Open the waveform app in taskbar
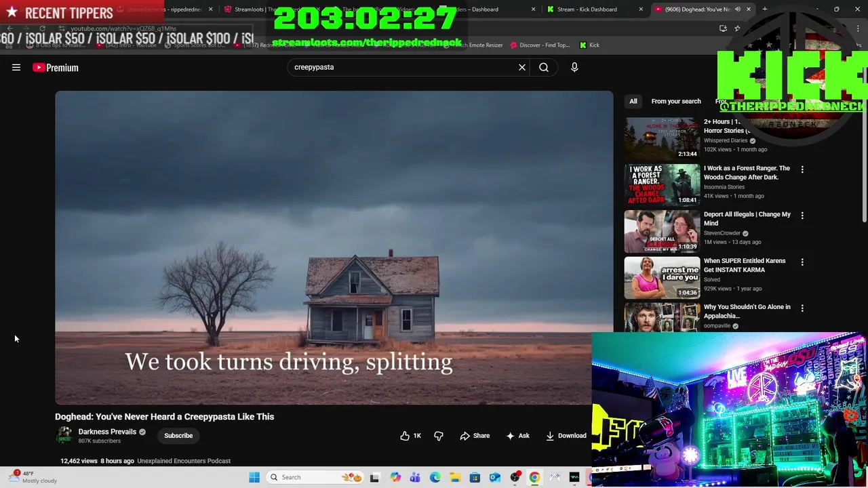 [x=574, y=477]
